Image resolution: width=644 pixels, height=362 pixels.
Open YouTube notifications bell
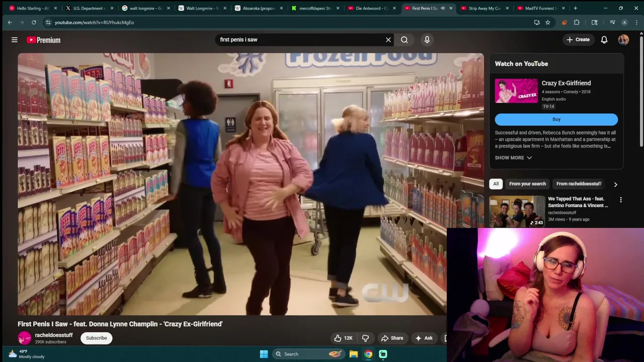pyautogui.click(x=604, y=40)
